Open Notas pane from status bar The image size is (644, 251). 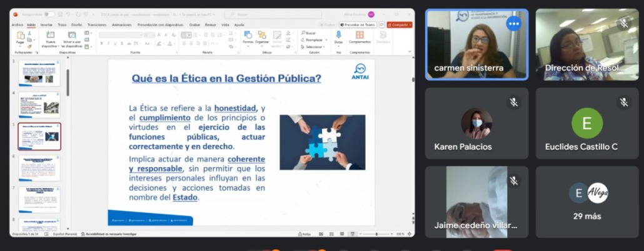(306, 234)
